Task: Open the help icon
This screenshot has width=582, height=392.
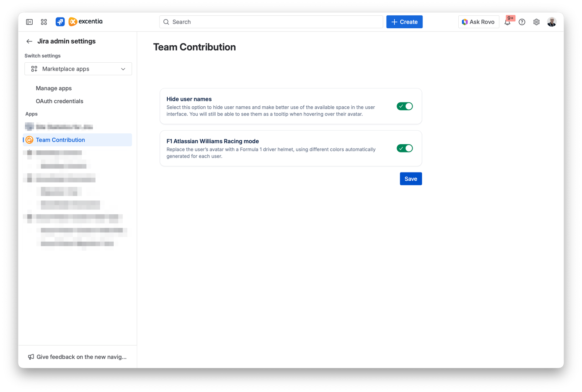Action: pos(522,22)
